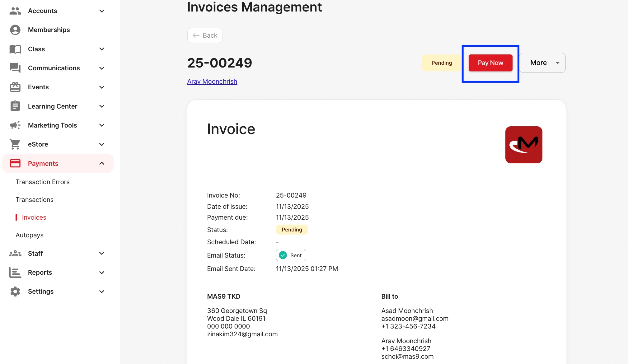This screenshot has width=628, height=364.
Task: Open Transaction Errors submenu item
Action: coord(43,182)
